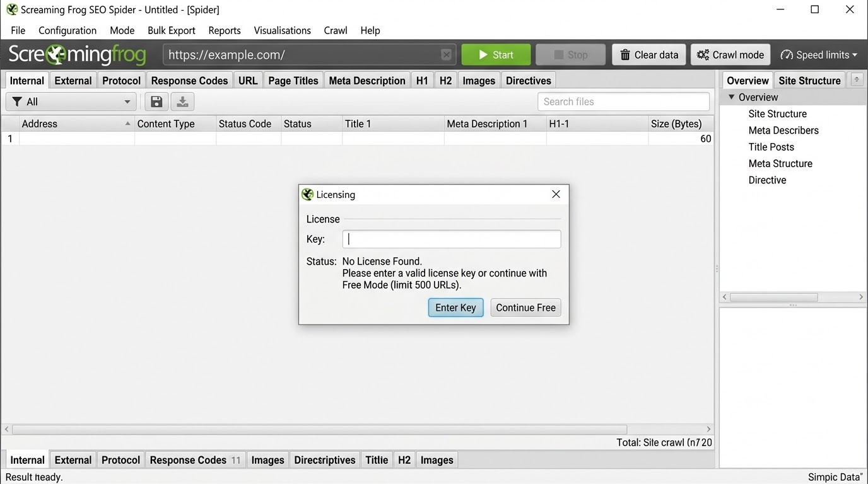
Task: Click 'No License Found.' status text
Action: click(x=382, y=261)
